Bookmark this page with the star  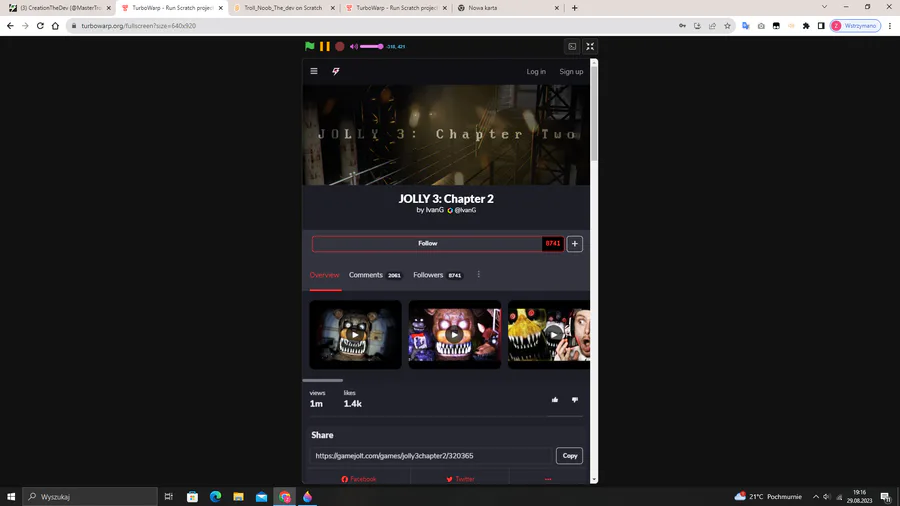point(727,26)
